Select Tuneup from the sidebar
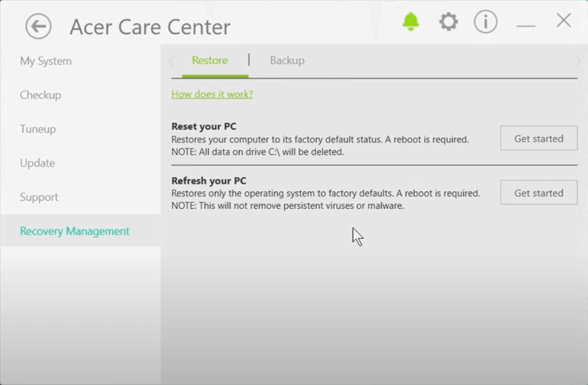The image size is (588, 385). (38, 129)
